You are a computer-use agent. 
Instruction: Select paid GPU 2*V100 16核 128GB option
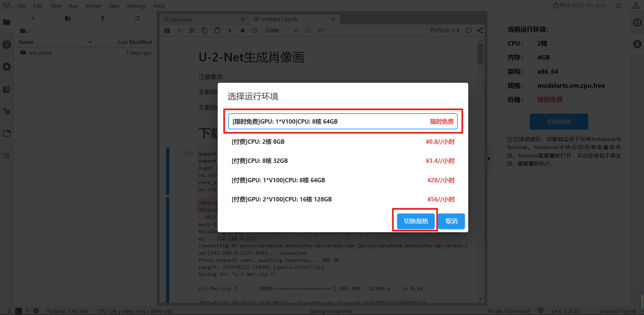pos(343,199)
